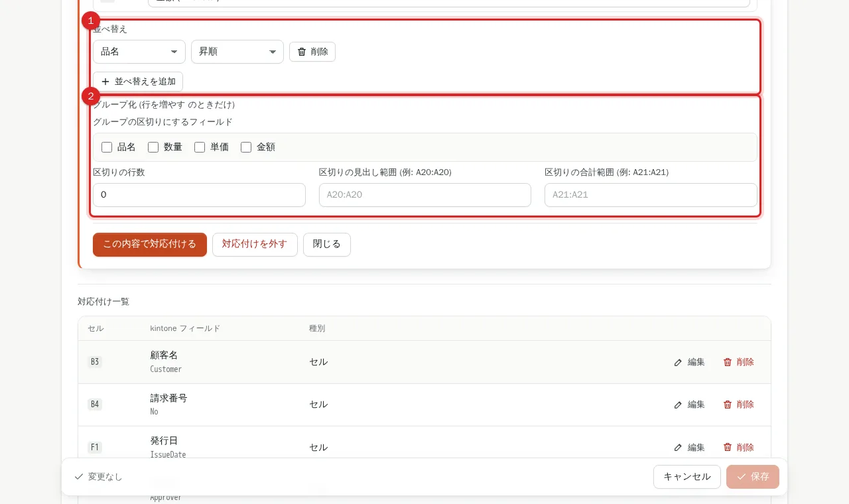Click the キャンセル button
The height and width of the screenshot is (504, 849).
tap(687, 477)
